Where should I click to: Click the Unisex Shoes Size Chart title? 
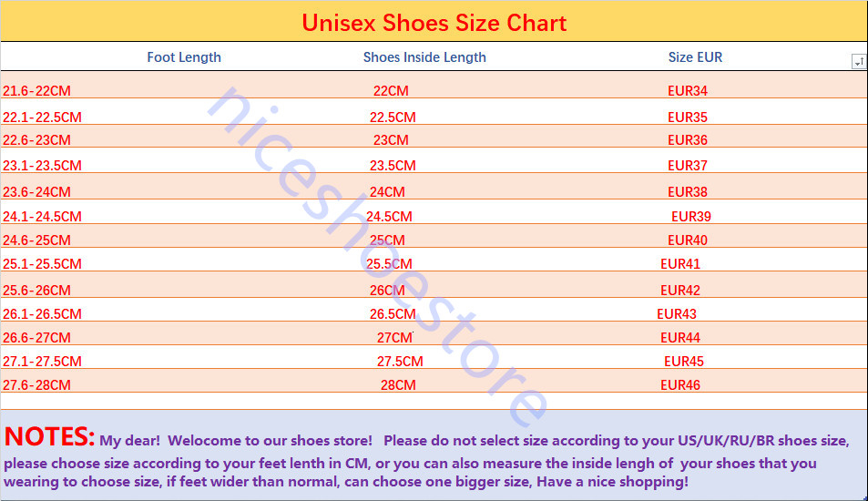pyautogui.click(x=434, y=23)
